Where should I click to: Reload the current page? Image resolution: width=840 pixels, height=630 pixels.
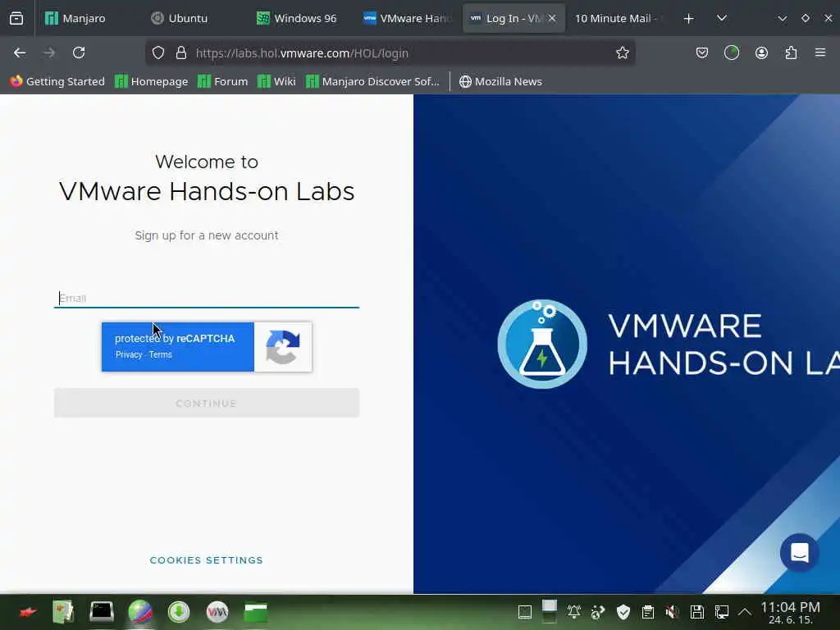pos(79,52)
